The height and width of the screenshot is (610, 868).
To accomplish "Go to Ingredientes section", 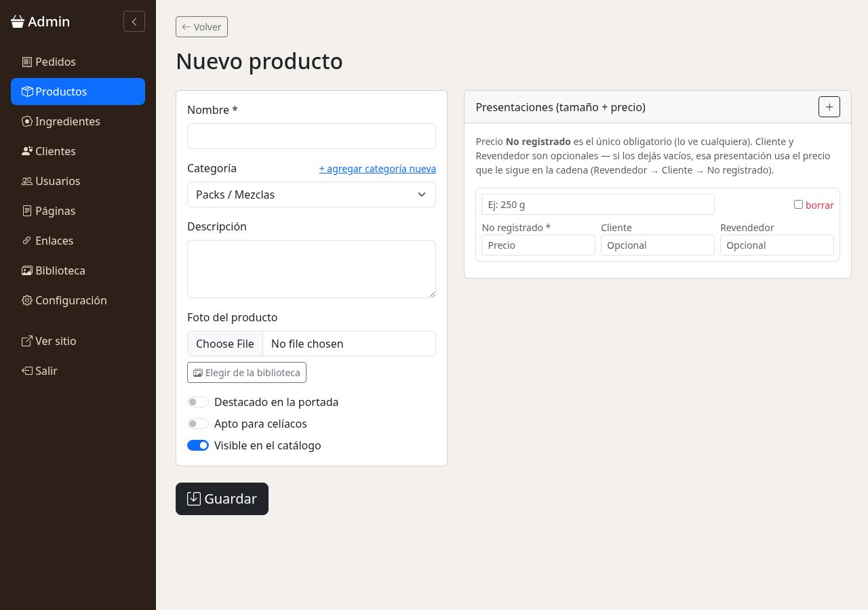I will click(78, 121).
